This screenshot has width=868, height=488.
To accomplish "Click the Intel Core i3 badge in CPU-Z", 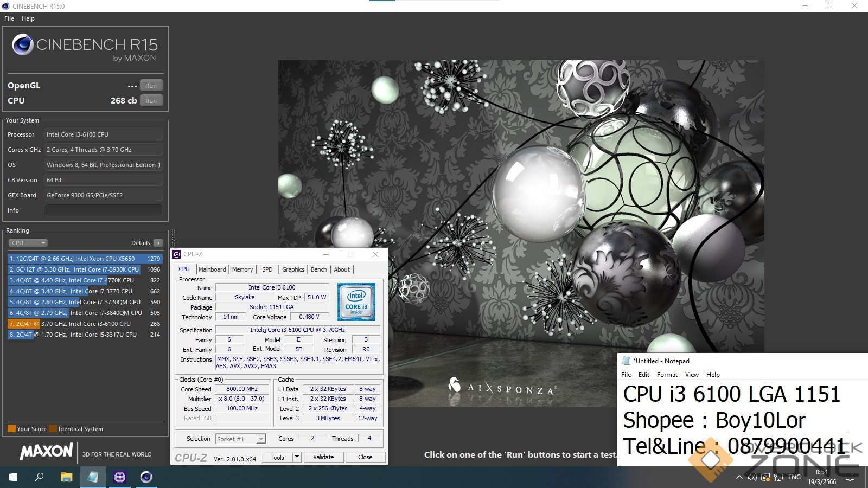I will click(356, 302).
